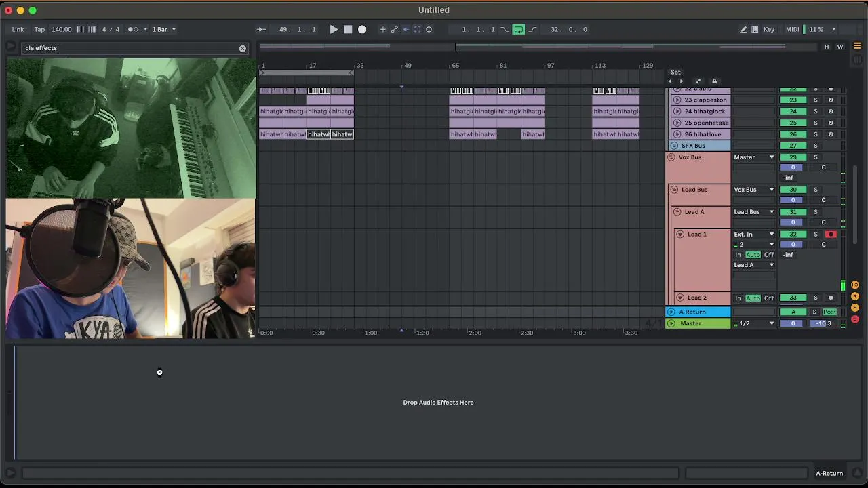This screenshot has width=868, height=488.
Task: Disarm the Lead 1 record arm button
Action: 831,235
